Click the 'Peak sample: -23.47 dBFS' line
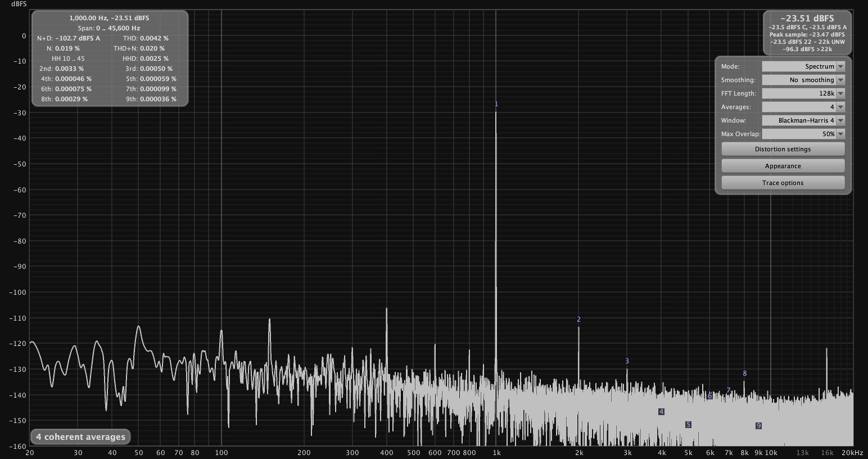868x459 pixels. pyautogui.click(x=807, y=34)
